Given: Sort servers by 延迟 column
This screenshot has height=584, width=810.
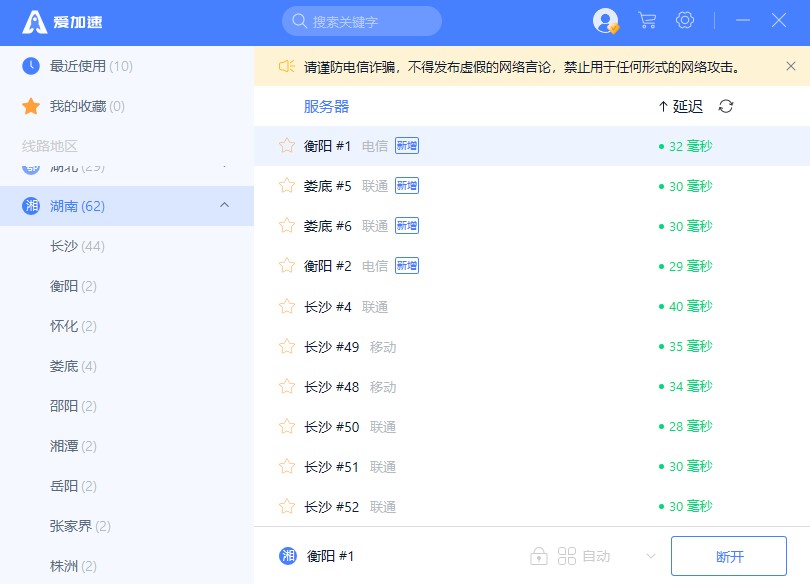Looking at the screenshot, I should (x=680, y=106).
